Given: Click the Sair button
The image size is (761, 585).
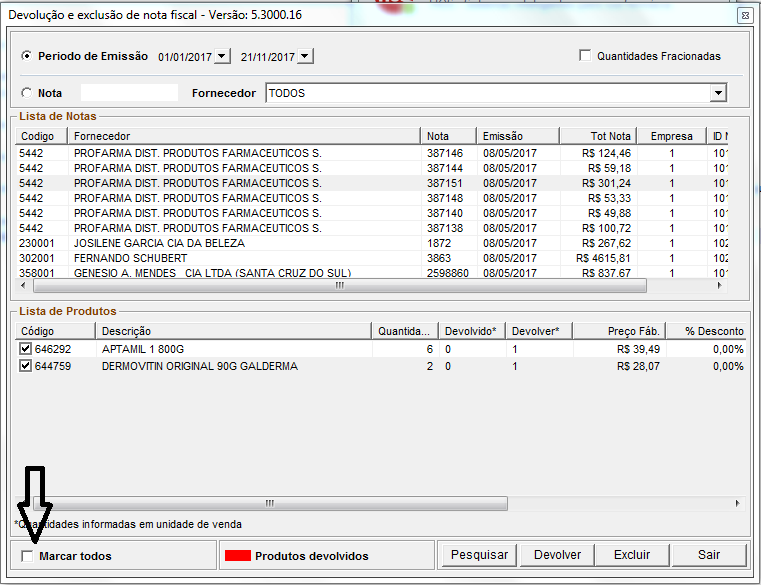Looking at the screenshot, I should [708, 555].
